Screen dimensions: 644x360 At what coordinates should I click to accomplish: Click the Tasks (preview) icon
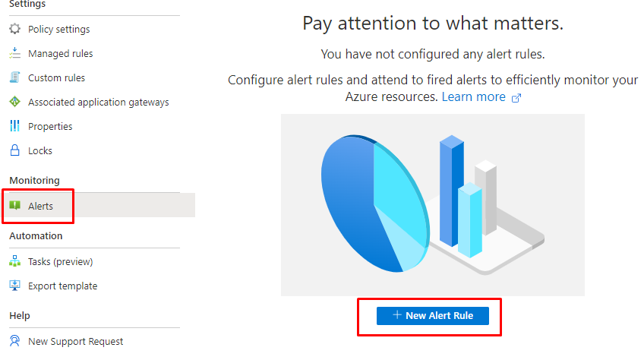click(14, 262)
